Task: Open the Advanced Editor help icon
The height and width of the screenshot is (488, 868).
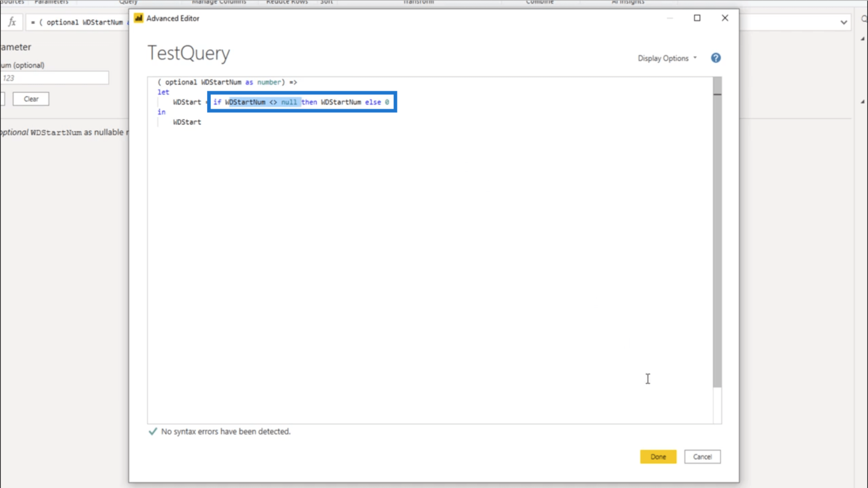Action: (716, 58)
